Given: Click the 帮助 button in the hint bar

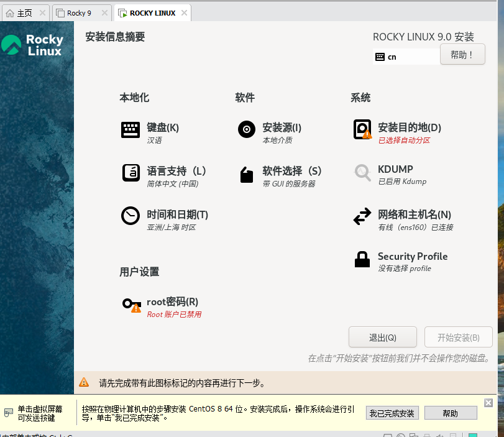Looking at the screenshot, I should (x=451, y=413).
